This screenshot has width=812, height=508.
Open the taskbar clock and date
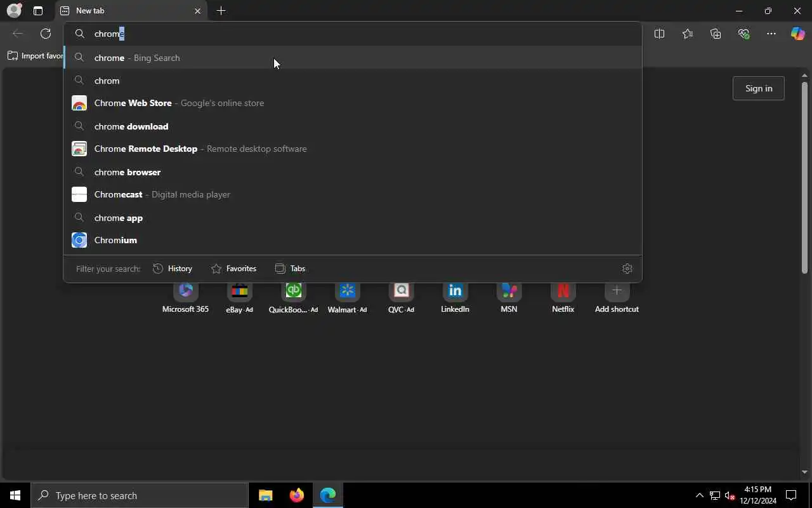[758, 495]
